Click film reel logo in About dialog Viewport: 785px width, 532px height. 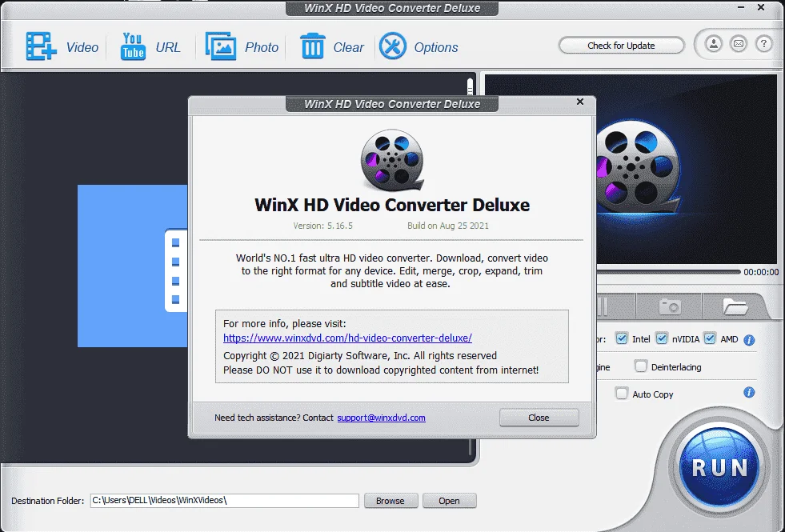[x=392, y=160]
